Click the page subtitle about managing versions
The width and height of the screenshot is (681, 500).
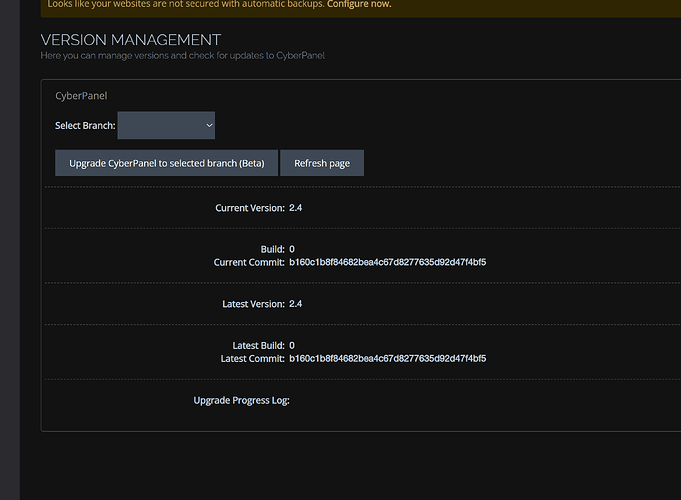[x=182, y=56]
